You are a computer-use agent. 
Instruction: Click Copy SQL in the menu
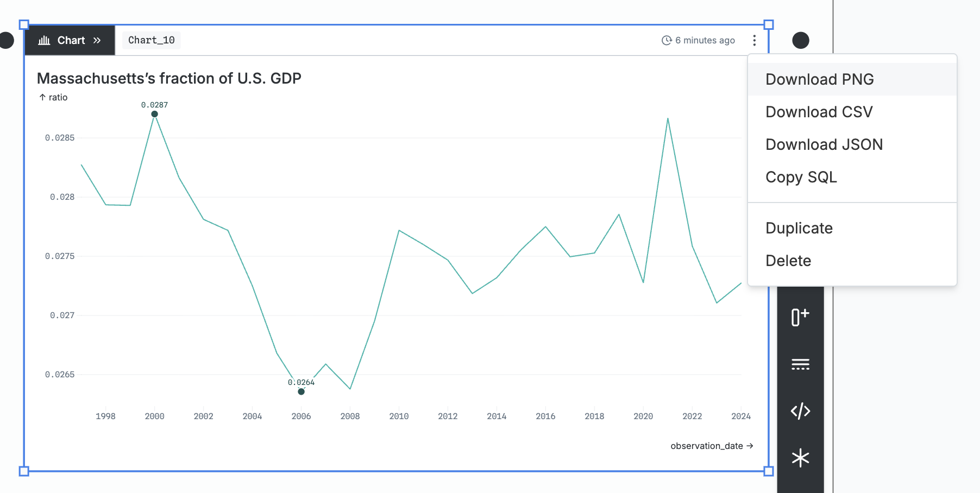pos(801,177)
